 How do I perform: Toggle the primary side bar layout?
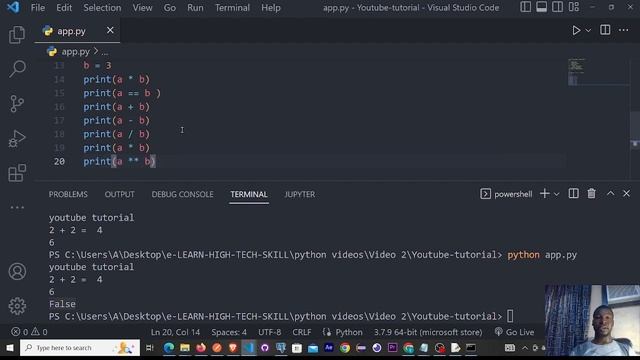coord(525,7)
